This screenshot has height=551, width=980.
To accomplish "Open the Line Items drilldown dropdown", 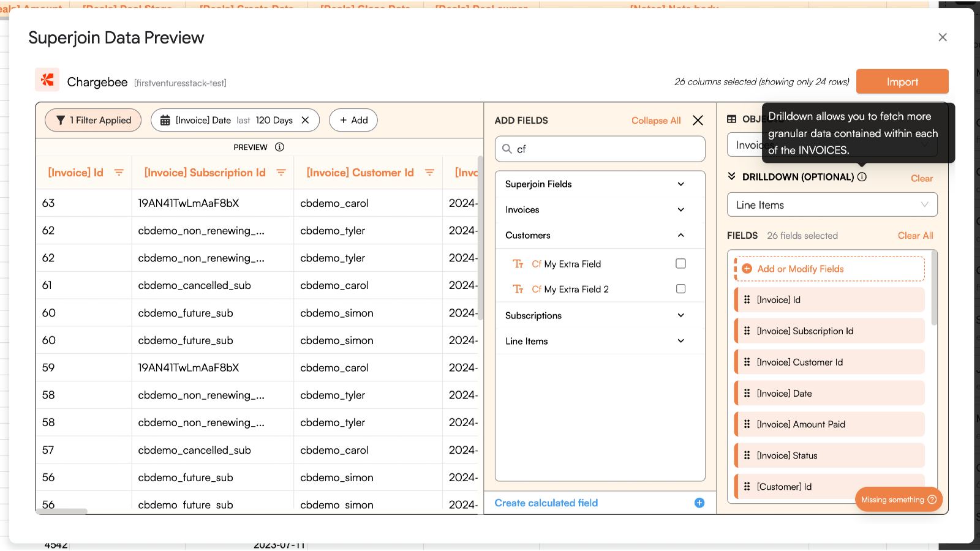I will (x=832, y=205).
